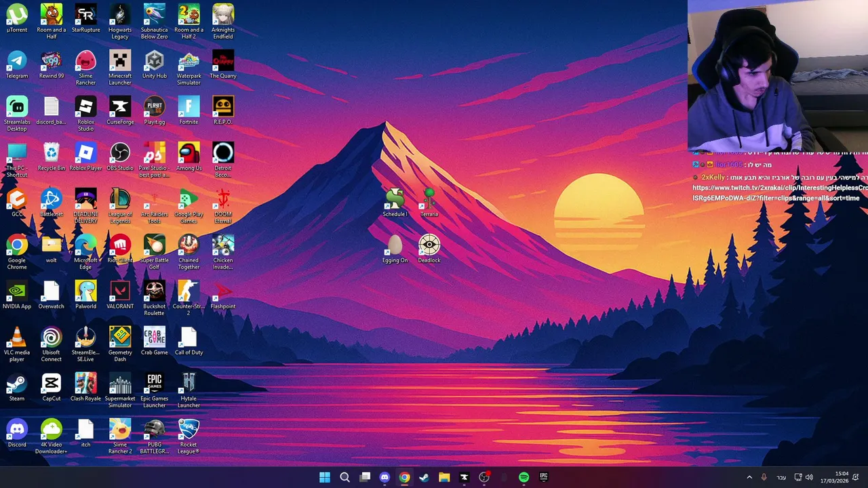Launch Crab Game
Screen dimensions: 868x488
click(154, 342)
